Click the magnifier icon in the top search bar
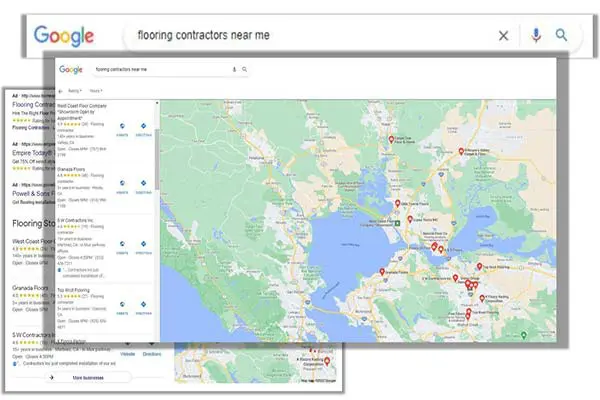The height and width of the screenshot is (400, 600). (561, 35)
